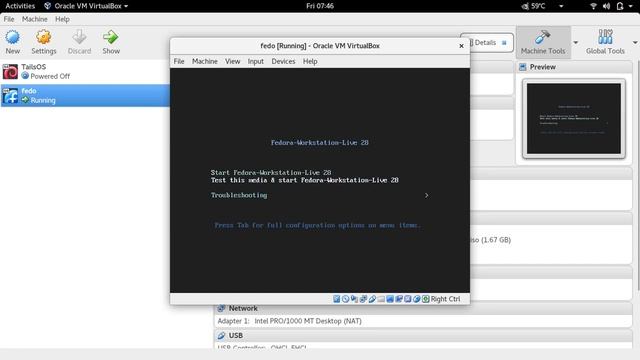Click the USB section icon
The width and height of the screenshot is (640, 360).
pyautogui.click(x=221, y=336)
